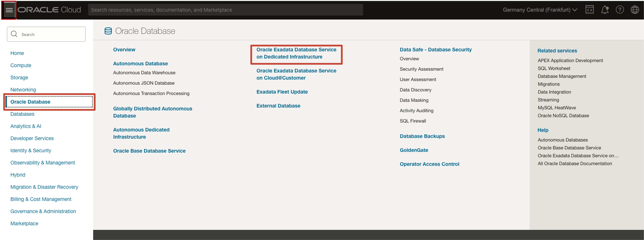644x240 pixels.
Task: Select Oracle Database in the sidebar menu
Action: coord(30,102)
